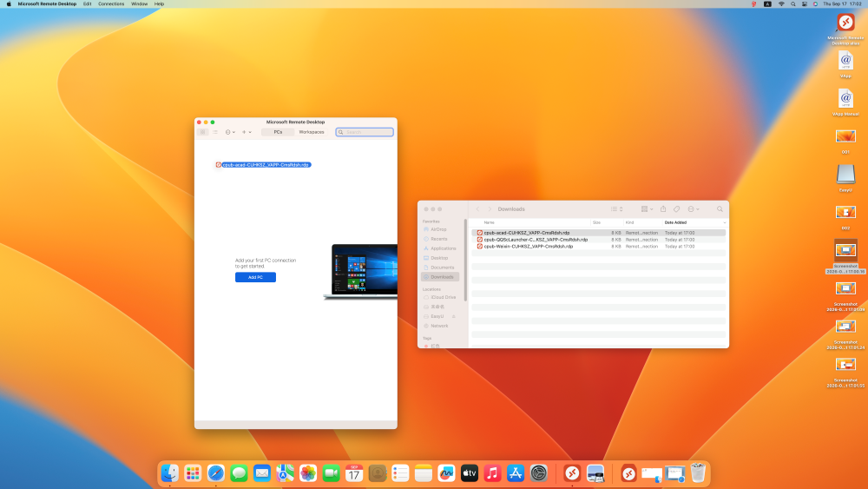Eject the EasyU volume in sidebar
Image resolution: width=868 pixels, height=489 pixels.
[454, 316]
